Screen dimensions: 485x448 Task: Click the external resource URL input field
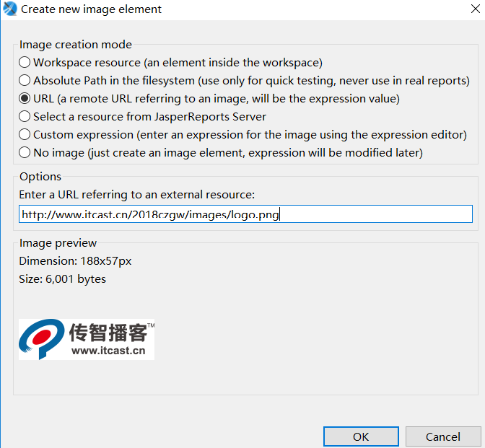[x=245, y=214]
